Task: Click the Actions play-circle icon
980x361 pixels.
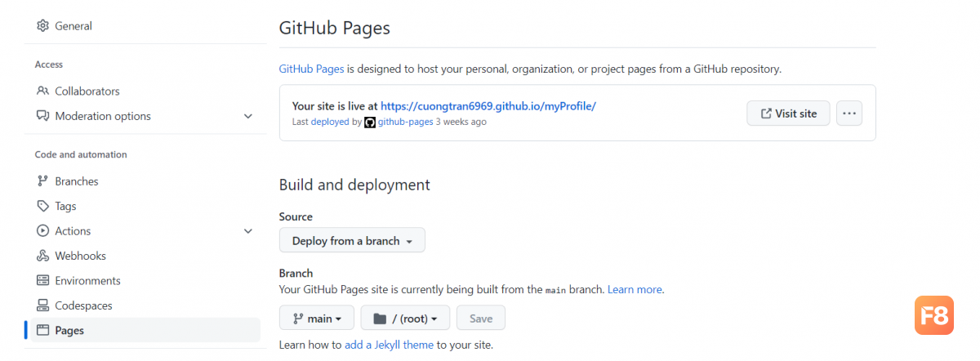Action: [x=42, y=231]
